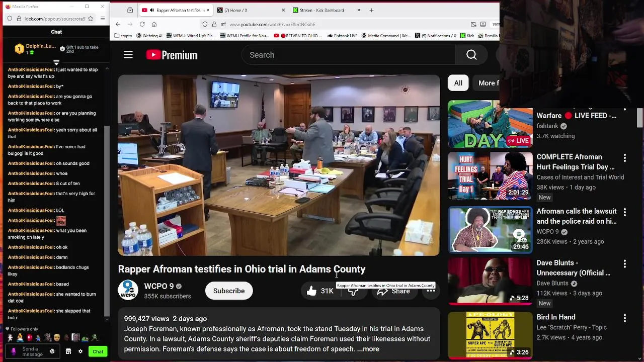Go to browser home page

pyautogui.click(x=154, y=24)
